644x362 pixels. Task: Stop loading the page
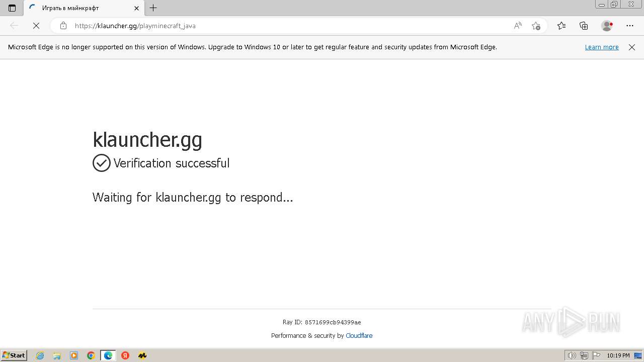point(36,26)
